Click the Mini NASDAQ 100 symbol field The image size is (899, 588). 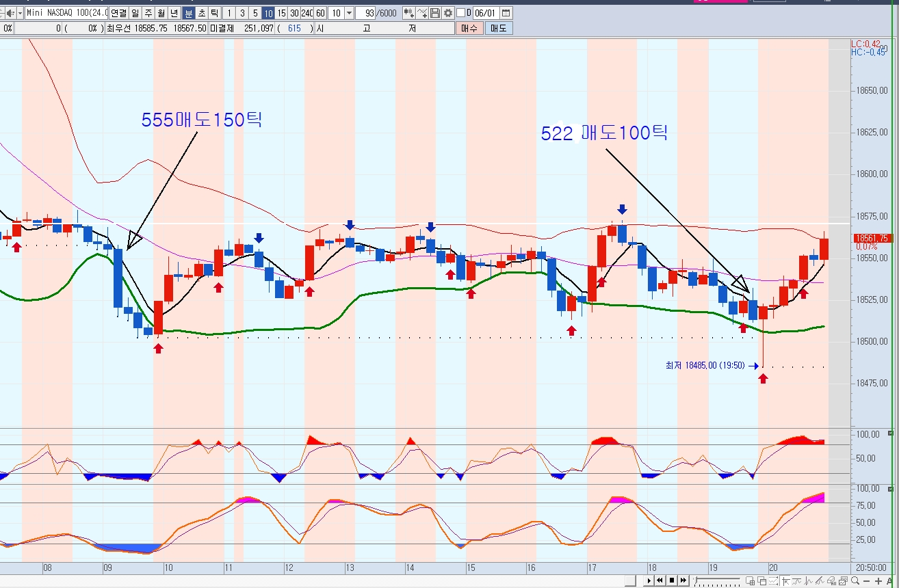click(x=66, y=13)
